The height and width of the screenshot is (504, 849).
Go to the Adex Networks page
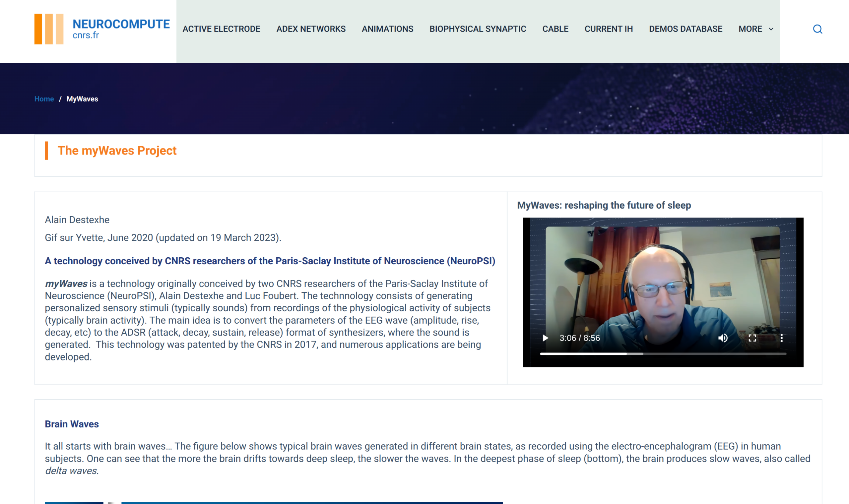[311, 29]
